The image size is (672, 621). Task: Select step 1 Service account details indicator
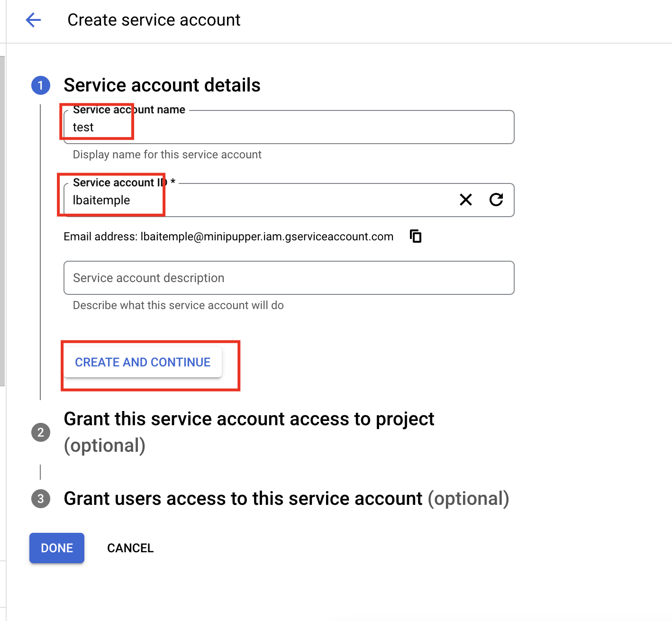41,85
